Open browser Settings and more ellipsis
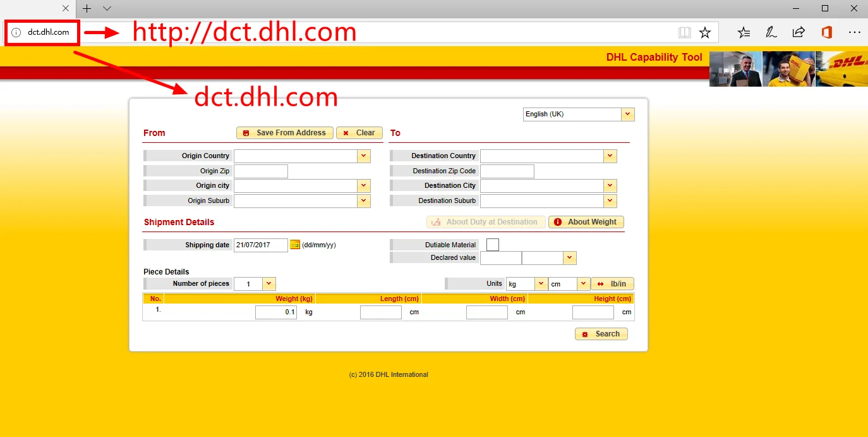This screenshot has width=868, height=437. [x=854, y=32]
